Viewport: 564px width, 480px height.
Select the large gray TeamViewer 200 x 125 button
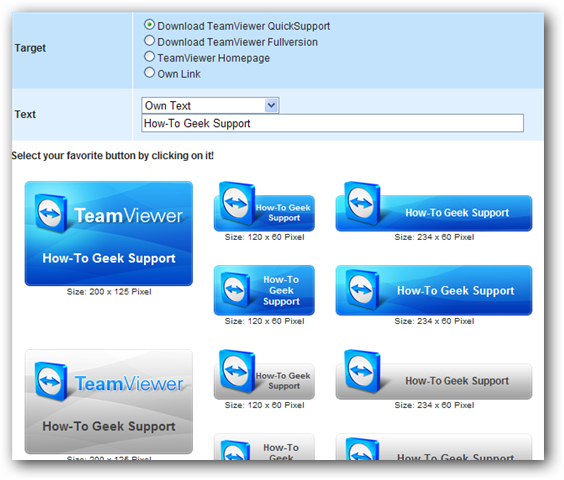click(109, 402)
